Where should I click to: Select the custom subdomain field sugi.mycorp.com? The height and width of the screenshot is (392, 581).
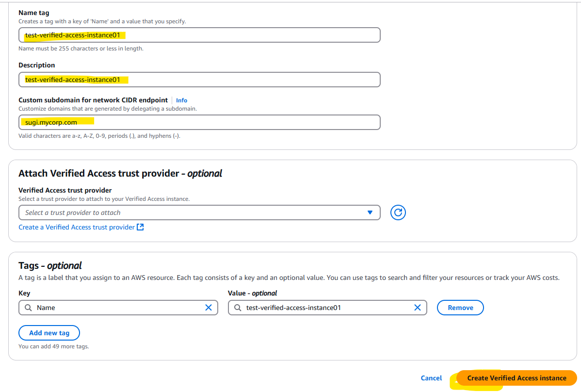pyautogui.click(x=199, y=122)
